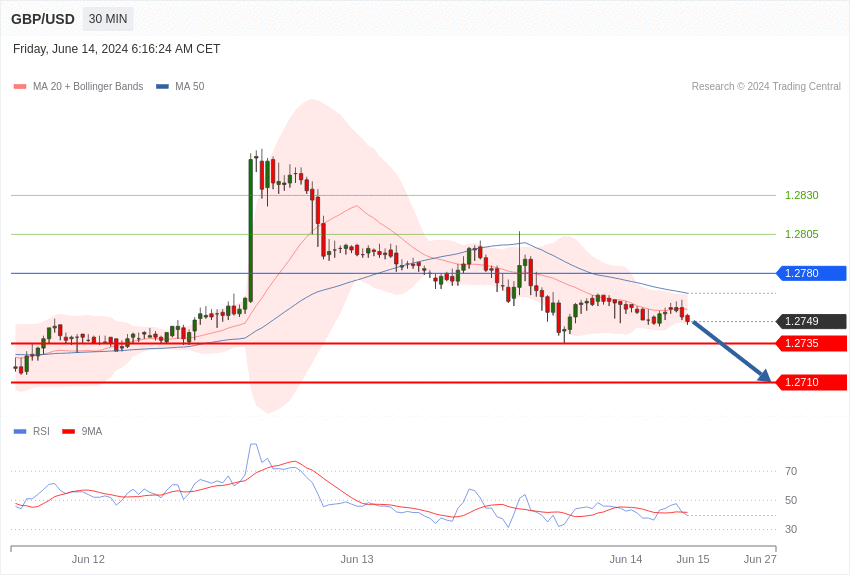Click the RSI 50 axis value
The width and height of the screenshot is (850, 576).
(x=791, y=500)
